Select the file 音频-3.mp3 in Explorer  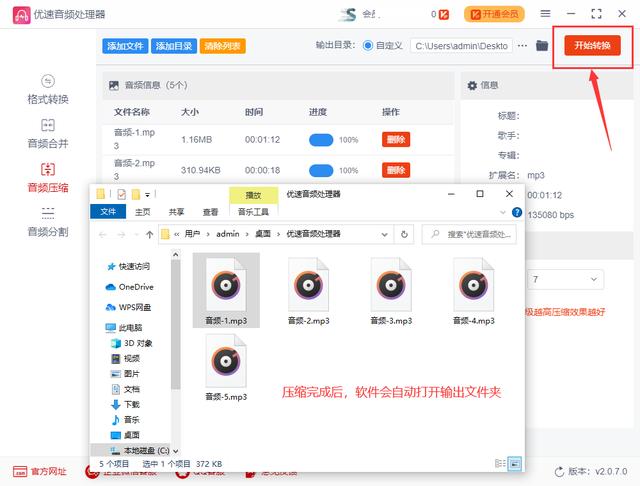(x=391, y=291)
